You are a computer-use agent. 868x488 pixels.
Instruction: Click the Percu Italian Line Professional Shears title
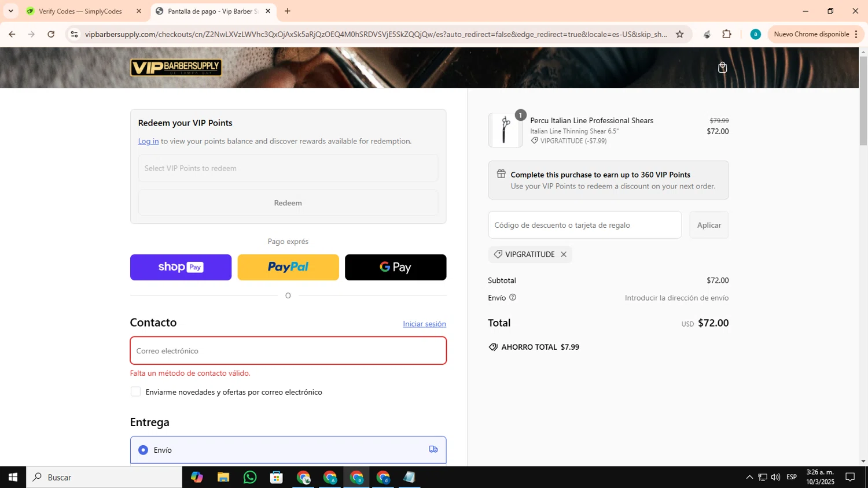coord(591,120)
